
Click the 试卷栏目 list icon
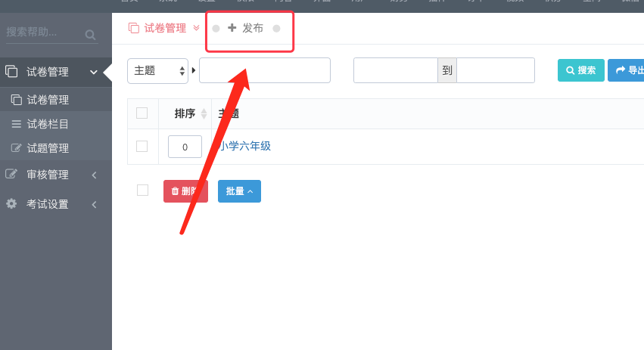tap(17, 124)
